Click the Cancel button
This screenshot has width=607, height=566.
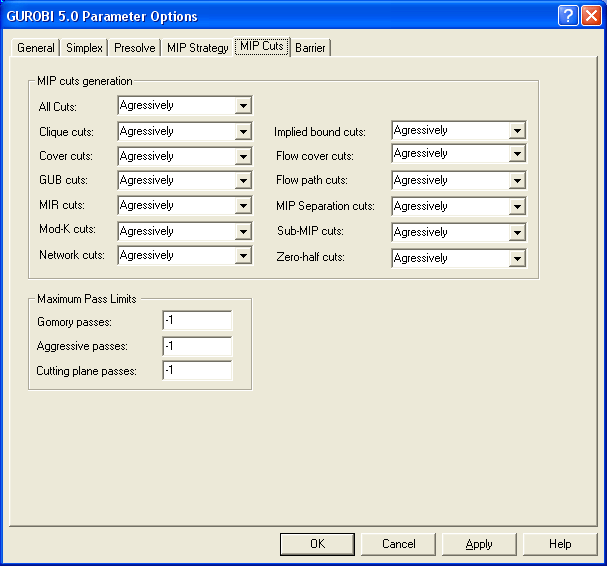[x=398, y=544]
